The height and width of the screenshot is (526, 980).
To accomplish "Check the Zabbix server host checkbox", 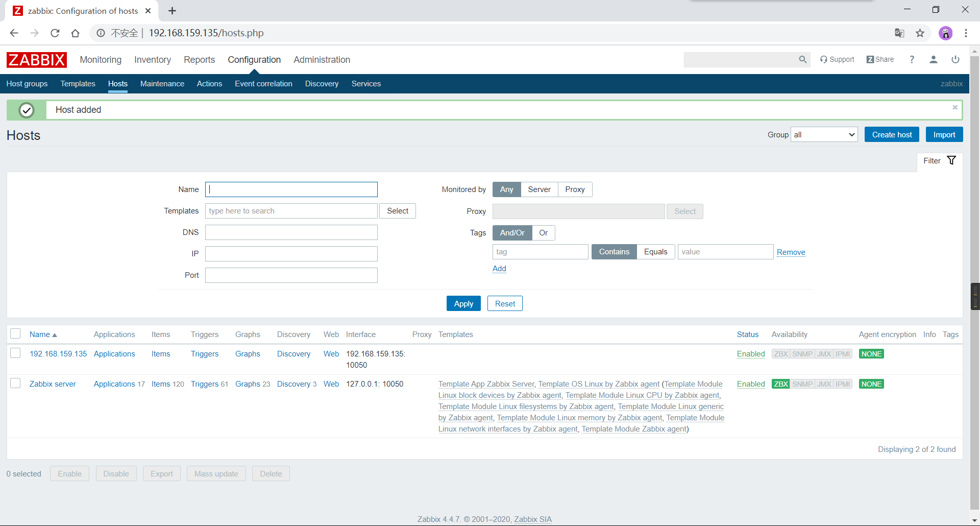I will [x=15, y=383].
